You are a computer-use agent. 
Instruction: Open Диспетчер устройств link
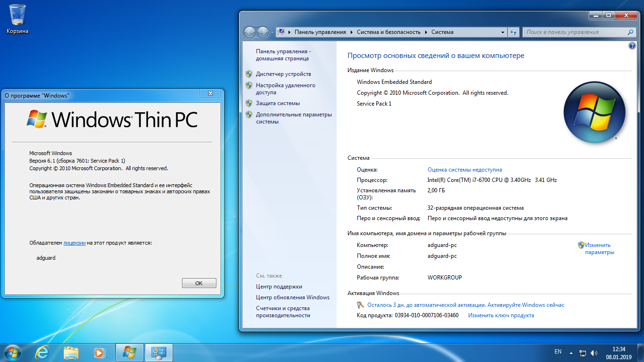[283, 74]
